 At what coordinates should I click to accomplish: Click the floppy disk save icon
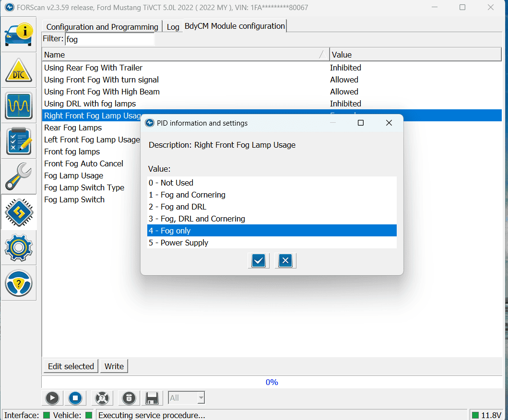pyautogui.click(x=152, y=398)
